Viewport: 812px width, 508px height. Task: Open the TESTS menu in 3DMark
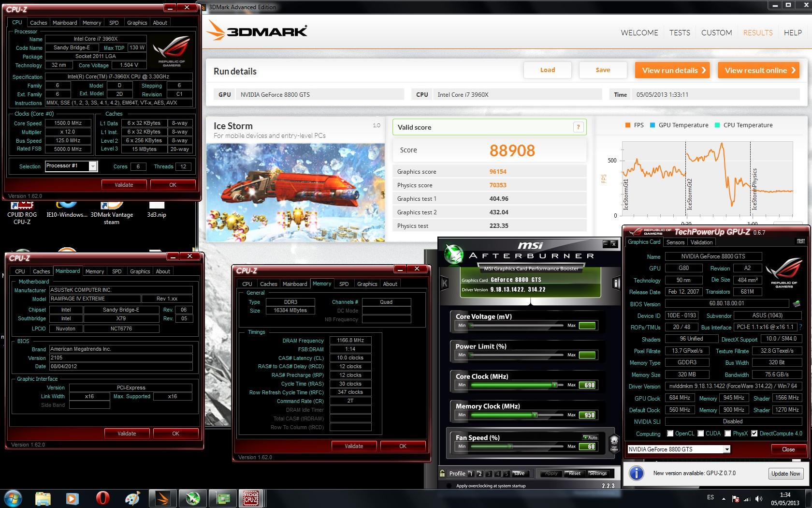coord(680,32)
